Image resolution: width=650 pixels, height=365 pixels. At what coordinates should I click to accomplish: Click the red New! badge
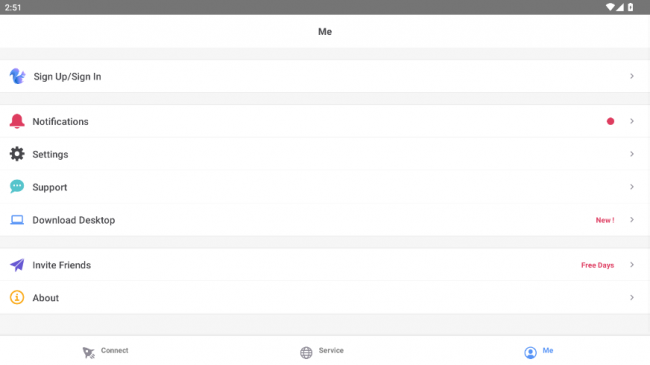pyautogui.click(x=605, y=220)
